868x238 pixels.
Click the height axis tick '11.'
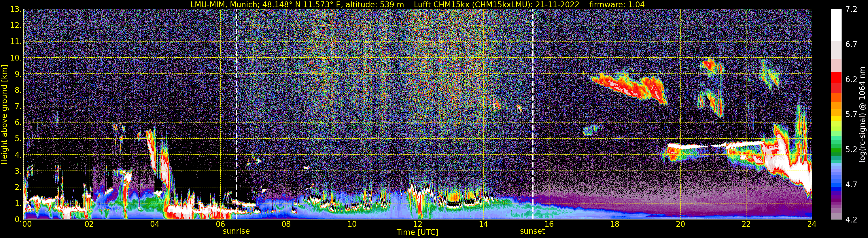[16, 41]
